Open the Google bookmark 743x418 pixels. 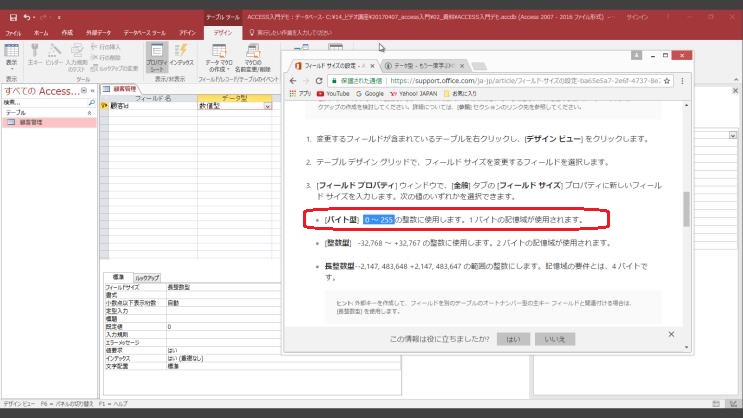coord(370,94)
